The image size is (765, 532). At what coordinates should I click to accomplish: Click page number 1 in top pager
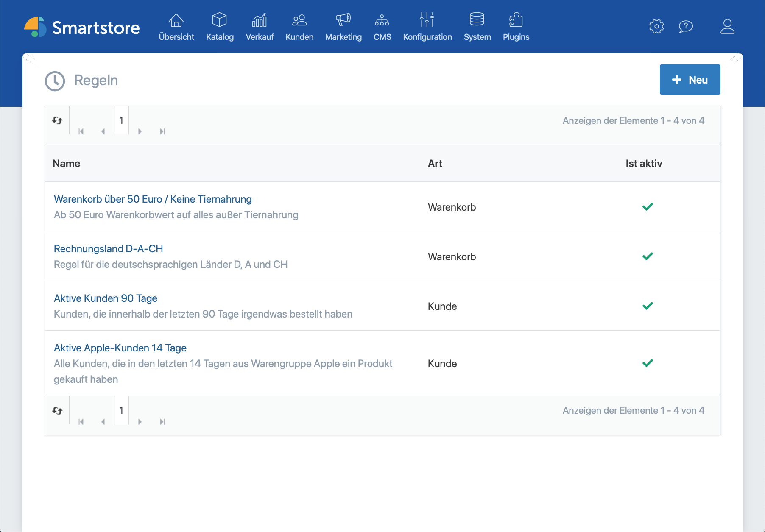pyautogui.click(x=121, y=121)
